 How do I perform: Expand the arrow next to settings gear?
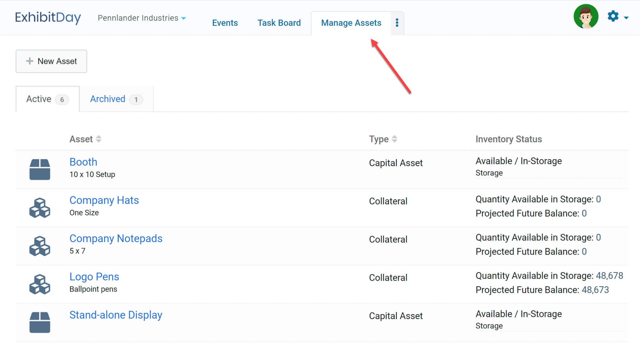626,18
